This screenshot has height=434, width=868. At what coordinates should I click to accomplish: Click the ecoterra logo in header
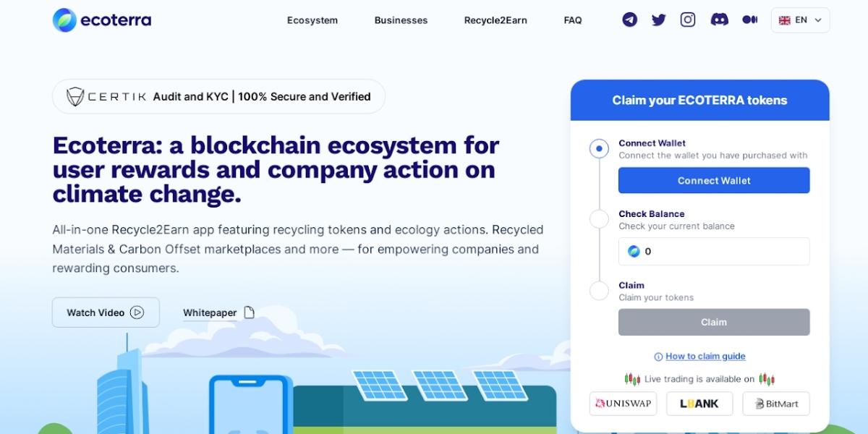(102, 20)
